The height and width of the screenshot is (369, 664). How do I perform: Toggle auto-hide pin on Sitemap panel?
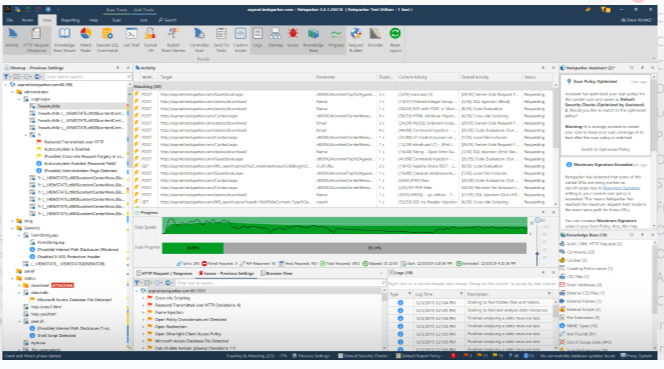click(x=118, y=68)
